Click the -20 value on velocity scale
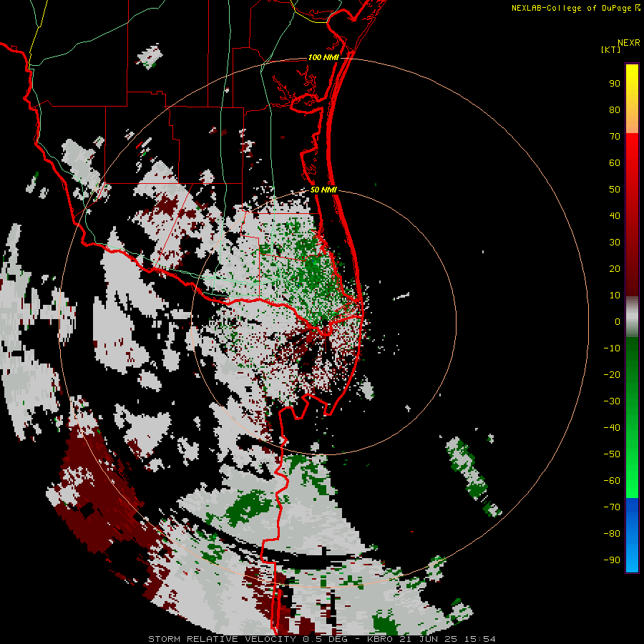Image resolution: width=644 pixels, height=644 pixels. pos(612,374)
